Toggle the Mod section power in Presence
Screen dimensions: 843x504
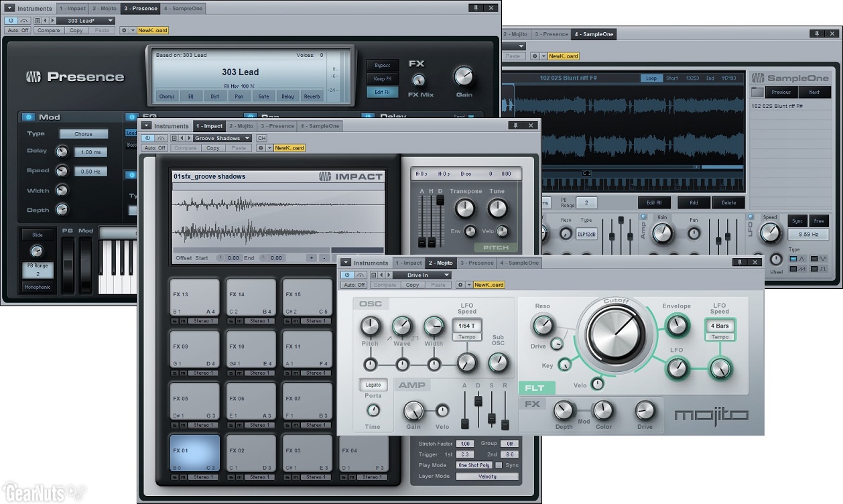click(28, 117)
